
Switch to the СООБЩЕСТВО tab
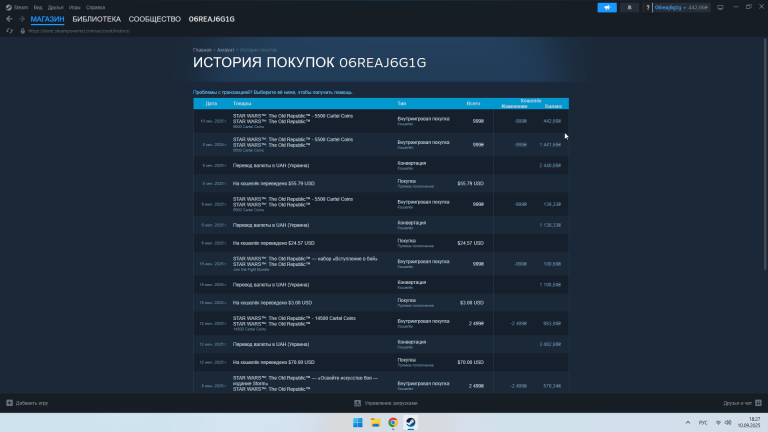click(155, 19)
